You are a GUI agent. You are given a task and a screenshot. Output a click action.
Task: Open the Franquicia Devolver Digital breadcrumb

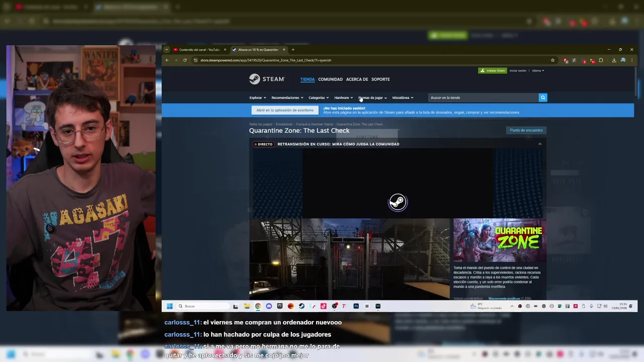coord(314,124)
